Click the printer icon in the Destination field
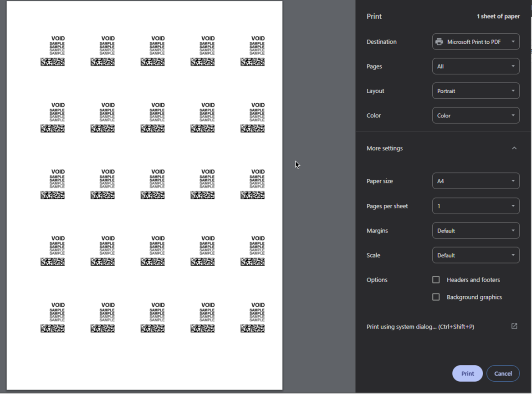The image size is (532, 394). [x=439, y=41]
